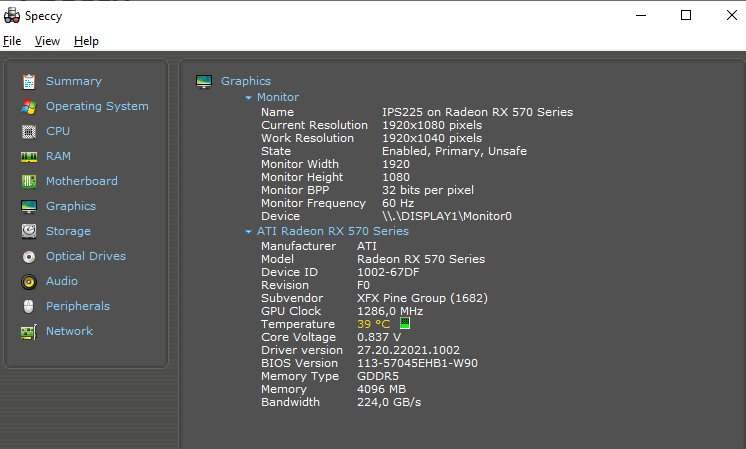
Task: Collapse the ATI Radeon RX 570 Series section
Action: point(248,232)
